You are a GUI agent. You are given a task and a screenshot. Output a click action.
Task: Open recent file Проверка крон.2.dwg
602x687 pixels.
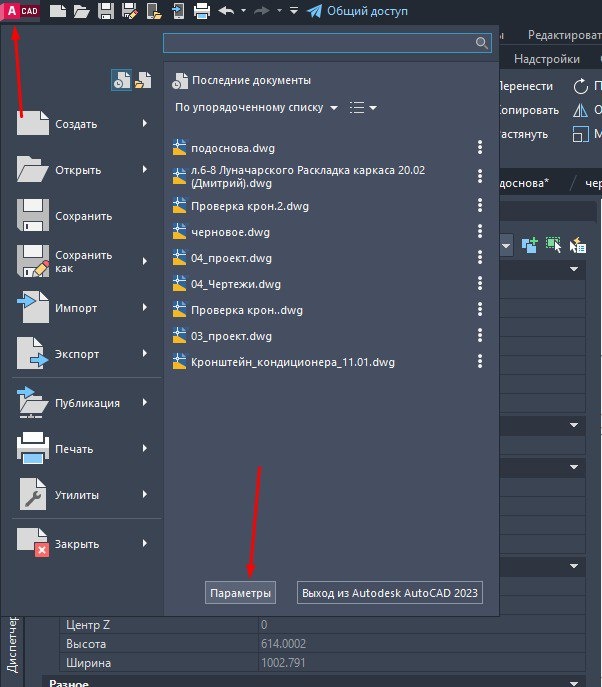(x=250, y=206)
